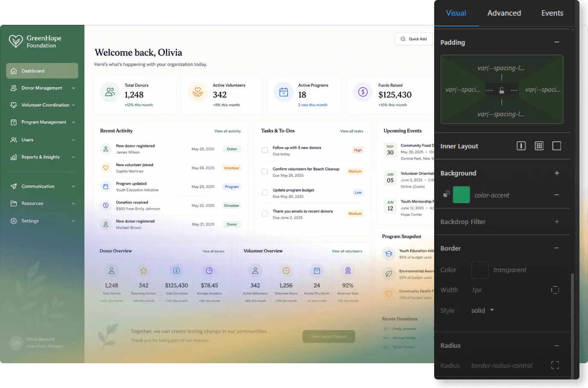This screenshot has height=388, width=588.
Task: Switch to the Advanced tab
Action: 504,13
